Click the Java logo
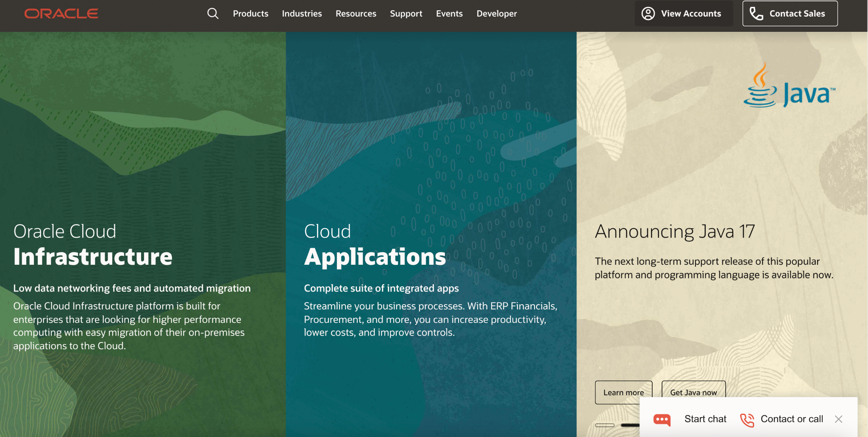 789,85
